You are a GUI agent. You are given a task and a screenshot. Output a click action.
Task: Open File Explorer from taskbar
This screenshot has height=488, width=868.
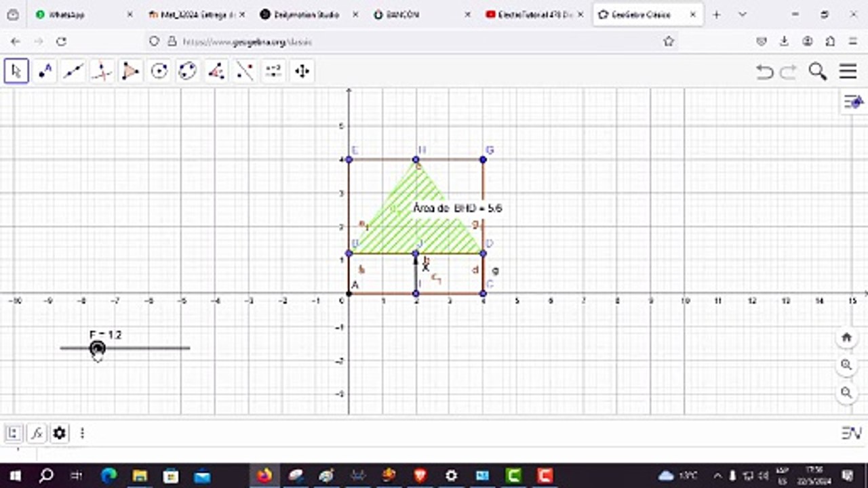coord(140,475)
